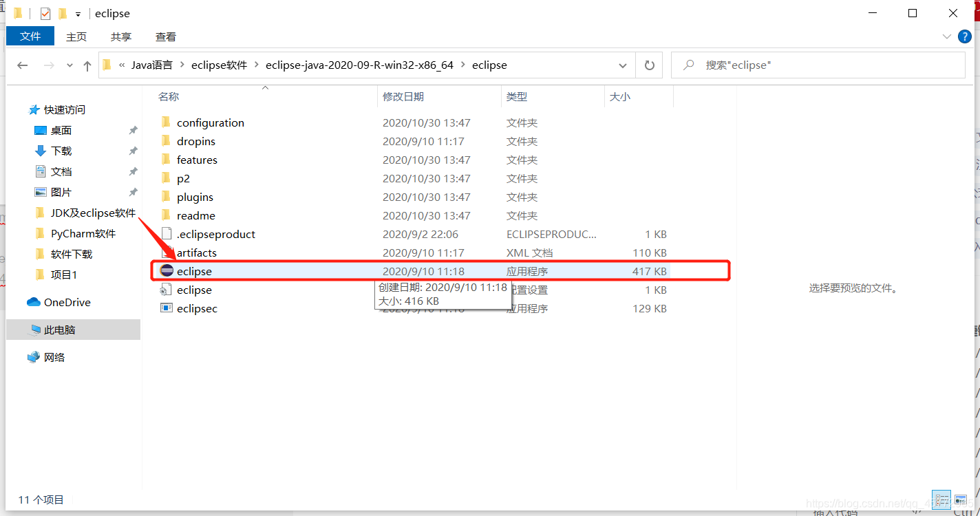980x516 pixels.
Task: Select the configuration folder icon
Action: tap(165, 122)
